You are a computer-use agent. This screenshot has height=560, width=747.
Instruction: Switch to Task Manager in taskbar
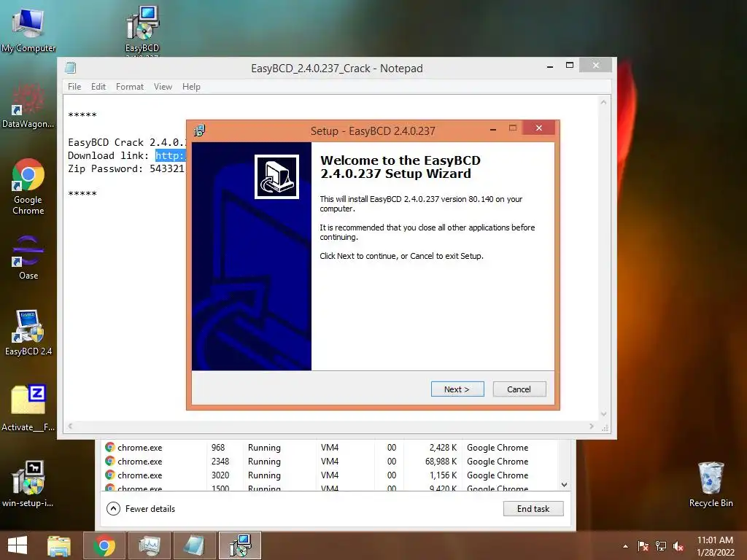[149, 545]
